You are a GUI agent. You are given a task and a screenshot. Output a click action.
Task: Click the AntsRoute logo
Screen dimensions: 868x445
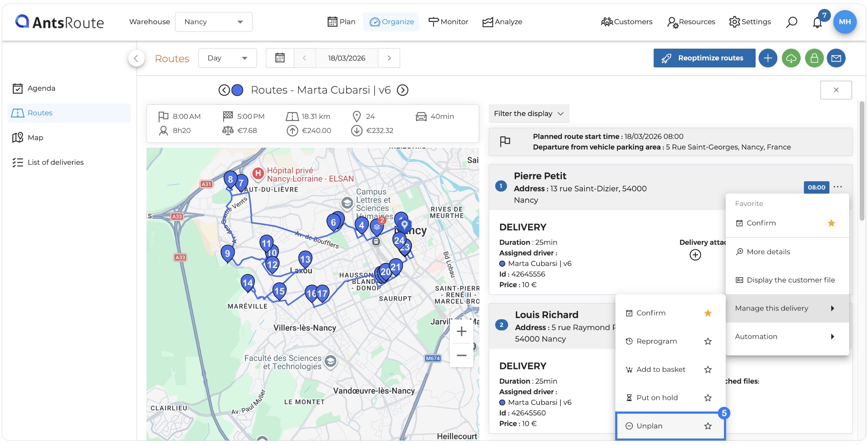(59, 22)
